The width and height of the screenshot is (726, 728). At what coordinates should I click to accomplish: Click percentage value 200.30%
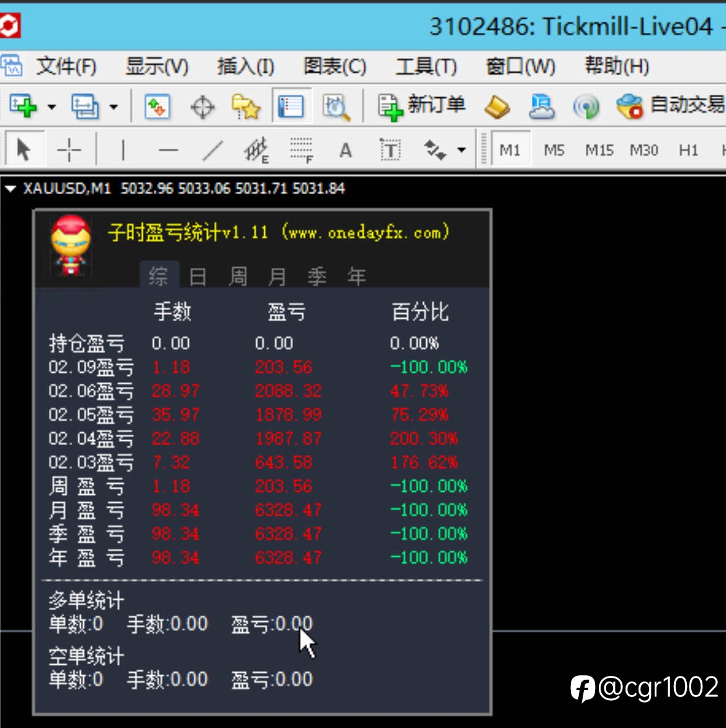[424, 438]
